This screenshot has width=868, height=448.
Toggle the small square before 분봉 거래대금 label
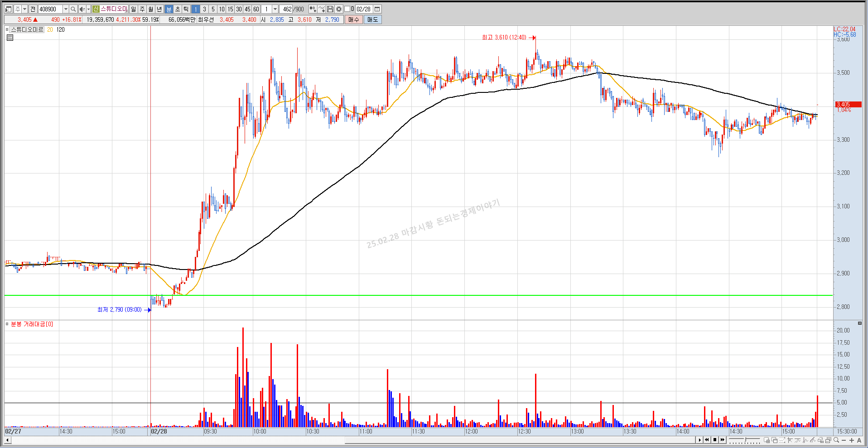click(7, 324)
